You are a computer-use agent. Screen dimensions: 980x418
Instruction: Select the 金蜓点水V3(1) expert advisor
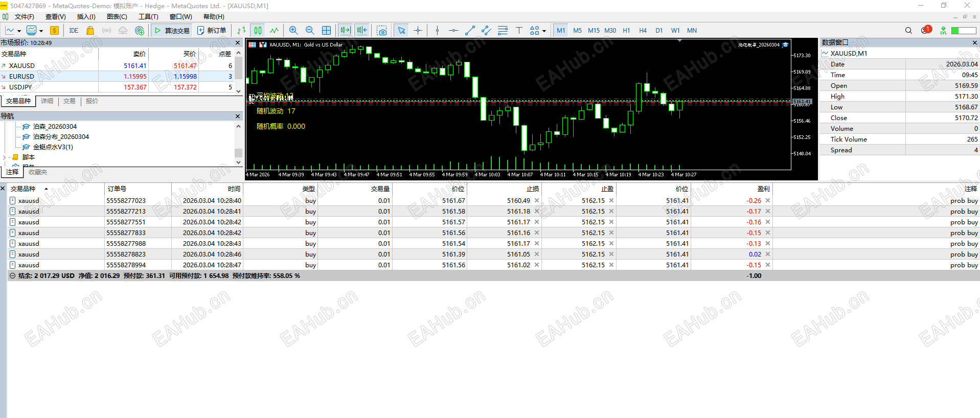[x=53, y=147]
